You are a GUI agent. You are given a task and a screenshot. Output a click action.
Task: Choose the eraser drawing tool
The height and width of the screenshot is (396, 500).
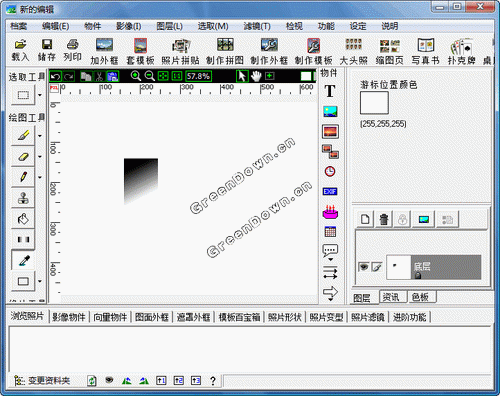coord(23,156)
